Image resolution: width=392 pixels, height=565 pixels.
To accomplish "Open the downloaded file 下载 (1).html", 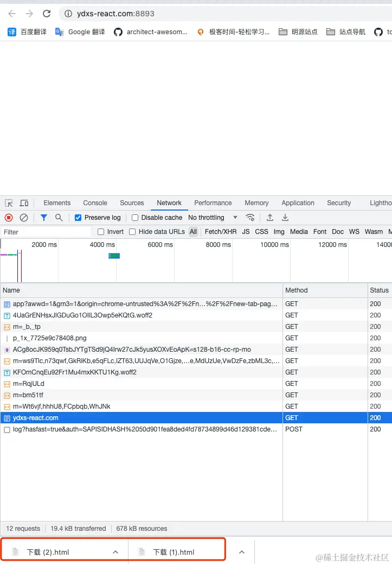I will click(x=175, y=552).
